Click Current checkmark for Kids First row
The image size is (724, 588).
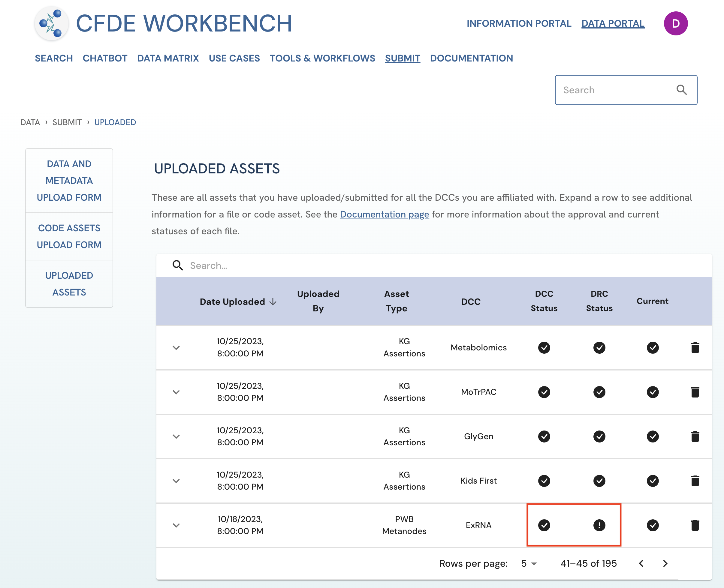click(x=652, y=481)
